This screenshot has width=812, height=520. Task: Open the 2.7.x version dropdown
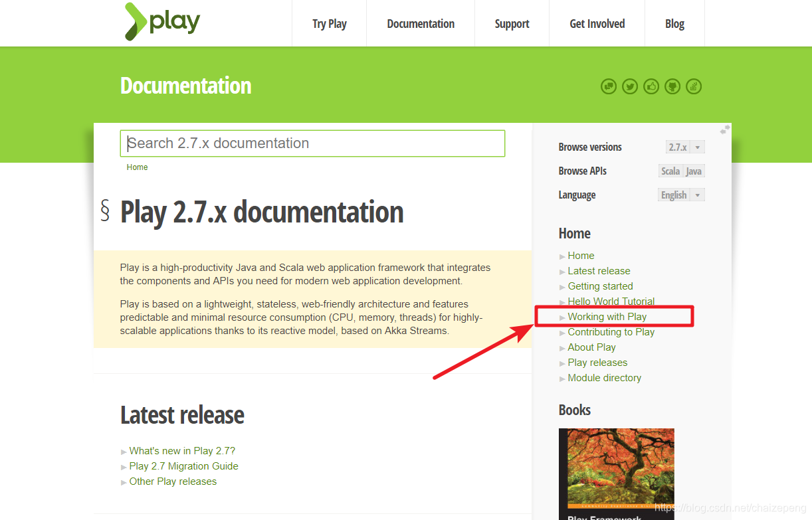[x=685, y=147]
